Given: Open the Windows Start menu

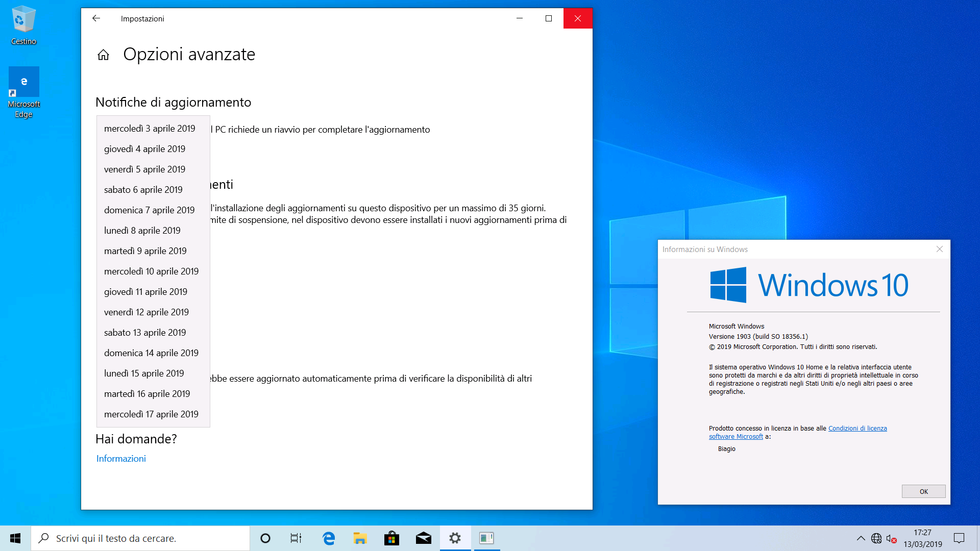Looking at the screenshot, I should [15, 538].
